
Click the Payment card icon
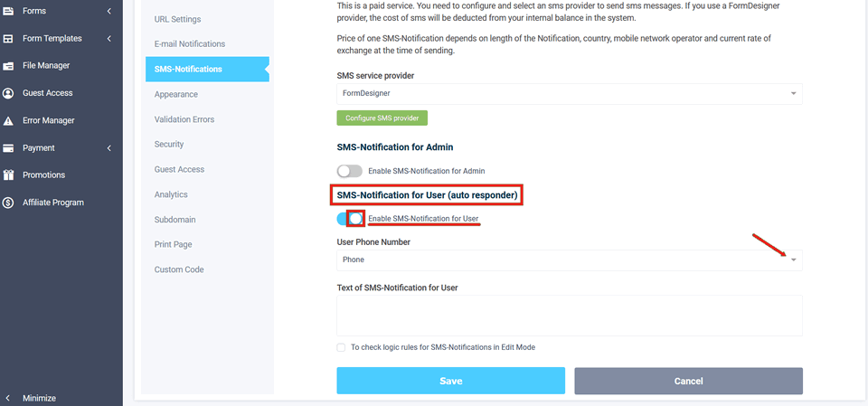point(8,148)
